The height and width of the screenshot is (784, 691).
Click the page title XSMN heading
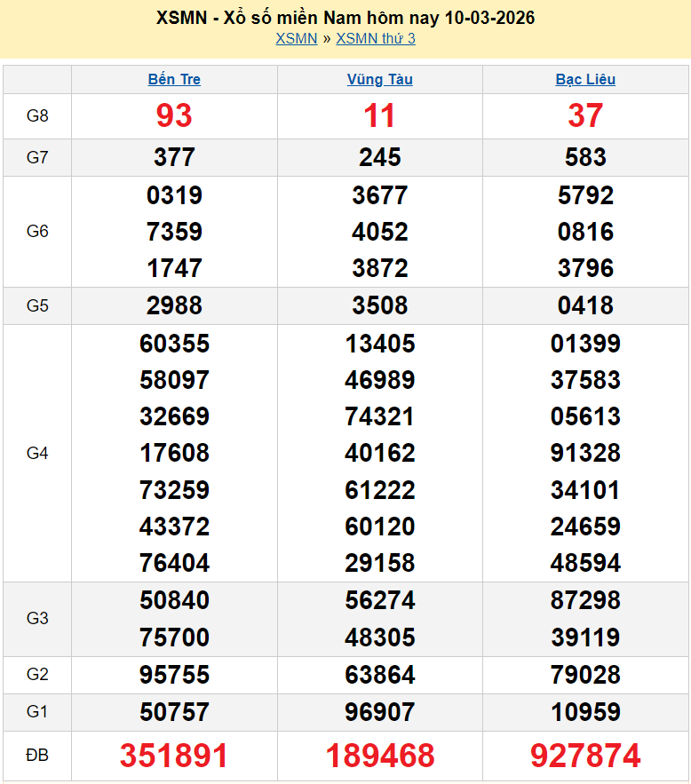(x=345, y=18)
